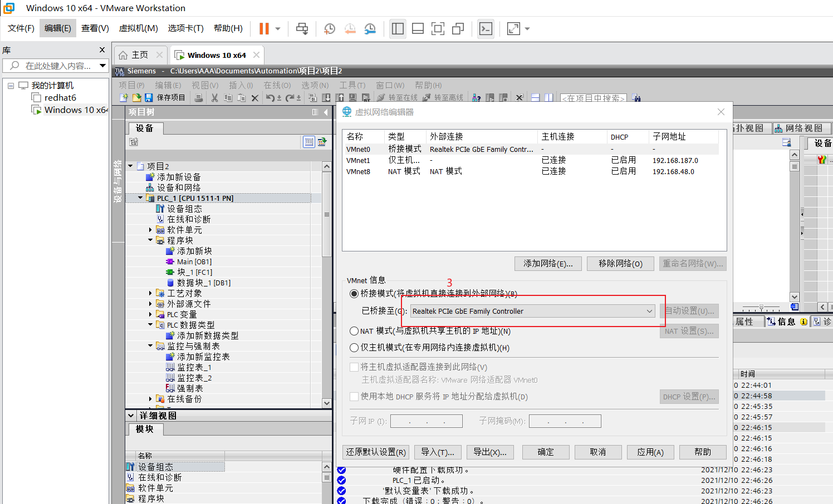Check 将主机虚拟适配器连接到此网络 checkbox
Image resolution: width=833 pixels, height=504 pixels.
(354, 367)
